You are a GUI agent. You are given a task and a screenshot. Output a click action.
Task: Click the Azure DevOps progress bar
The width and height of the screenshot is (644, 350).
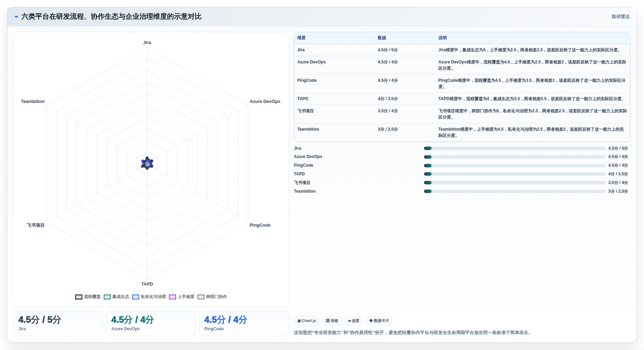point(514,157)
